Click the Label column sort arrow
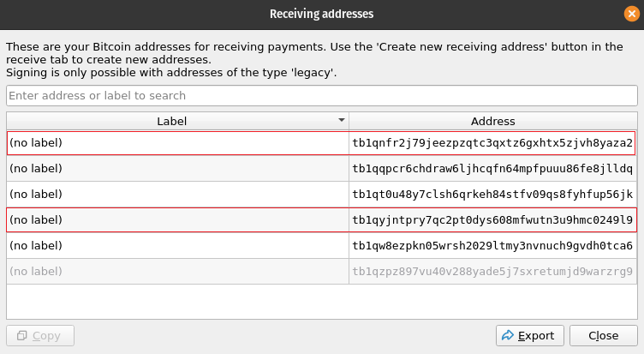644x354 pixels. (x=342, y=121)
